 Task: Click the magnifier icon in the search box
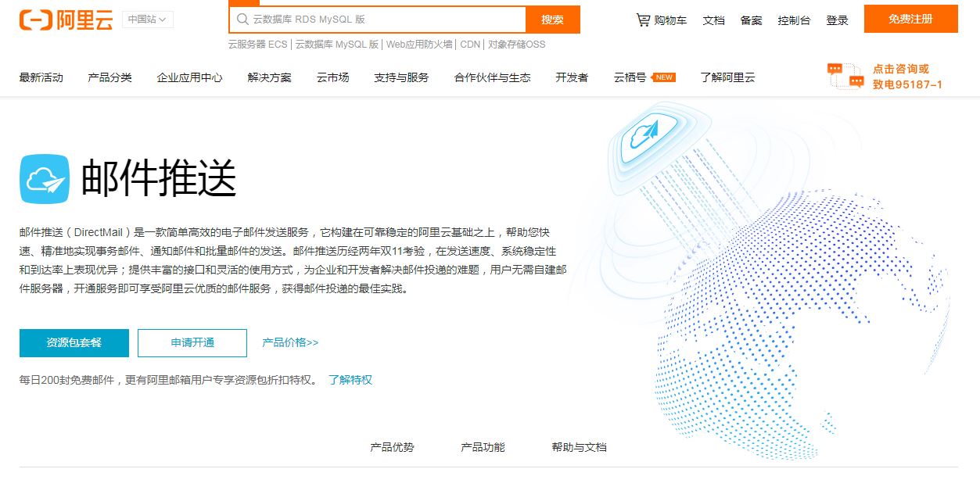pyautogui.click(x=243, y=20)
